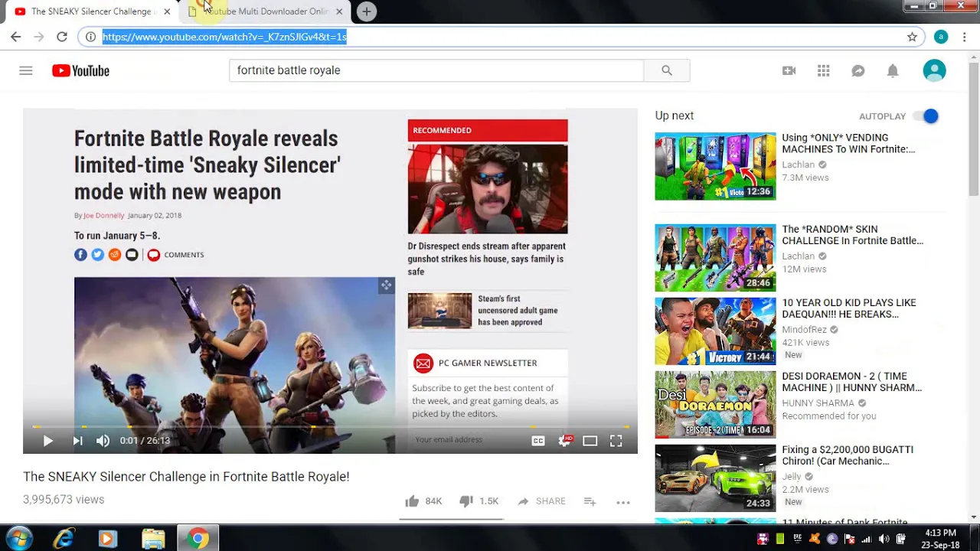Open the Windows Start button
Screen dimensions: 980x551
(19, 539)
